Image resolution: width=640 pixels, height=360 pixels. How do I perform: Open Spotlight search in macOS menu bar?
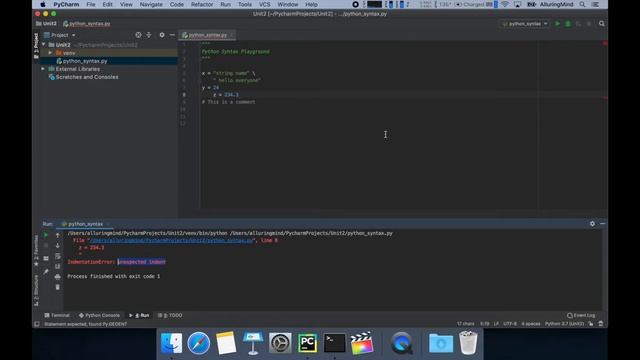(582, 4)
